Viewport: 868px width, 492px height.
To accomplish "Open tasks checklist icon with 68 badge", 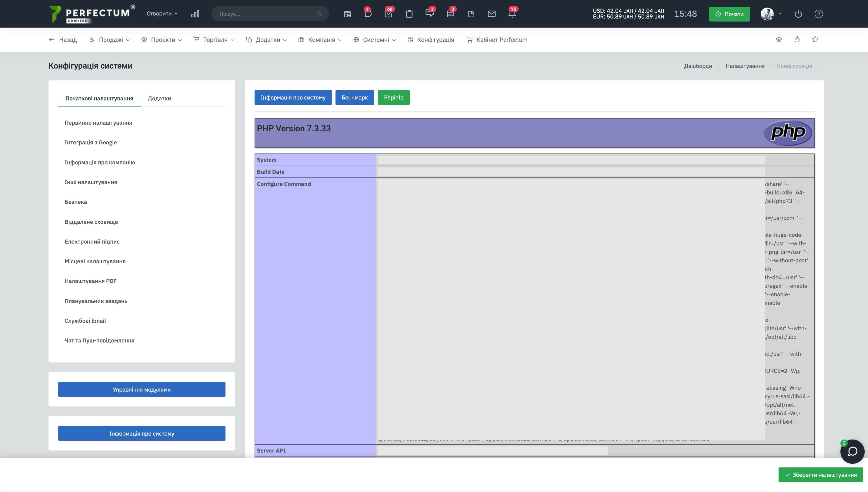I will click(388, 14).
